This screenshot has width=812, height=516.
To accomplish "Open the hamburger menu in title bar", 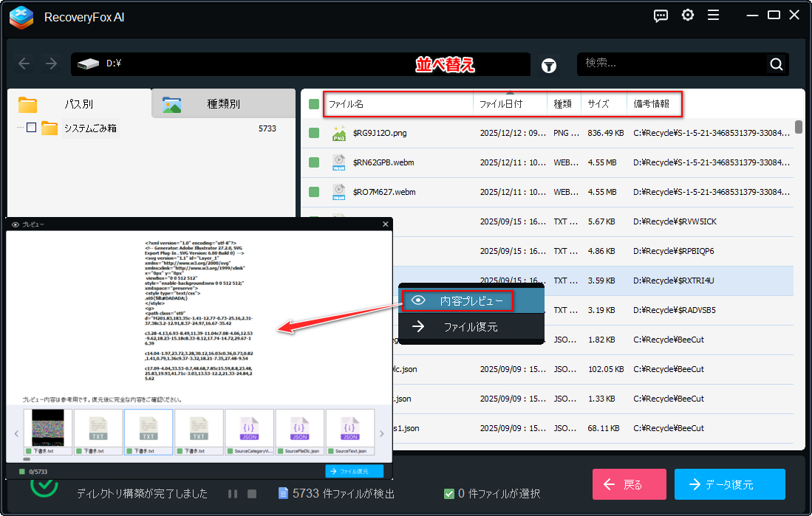I will 713,16.
